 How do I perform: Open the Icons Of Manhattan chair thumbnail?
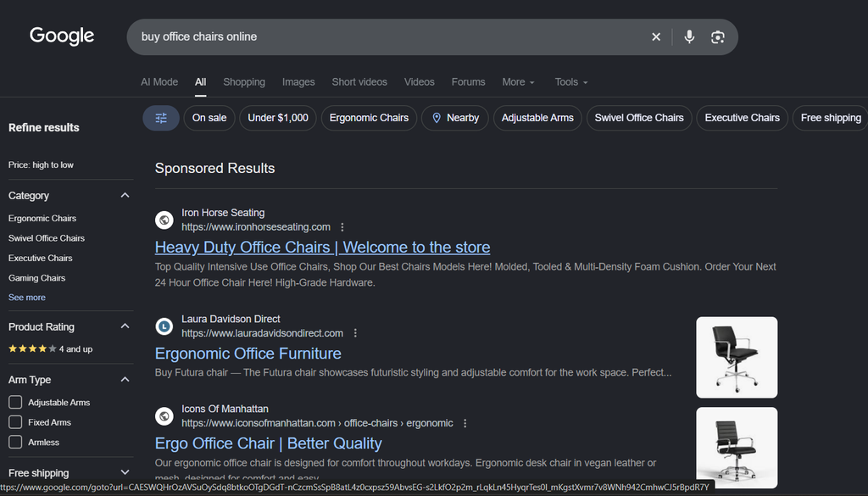[737, 448]
